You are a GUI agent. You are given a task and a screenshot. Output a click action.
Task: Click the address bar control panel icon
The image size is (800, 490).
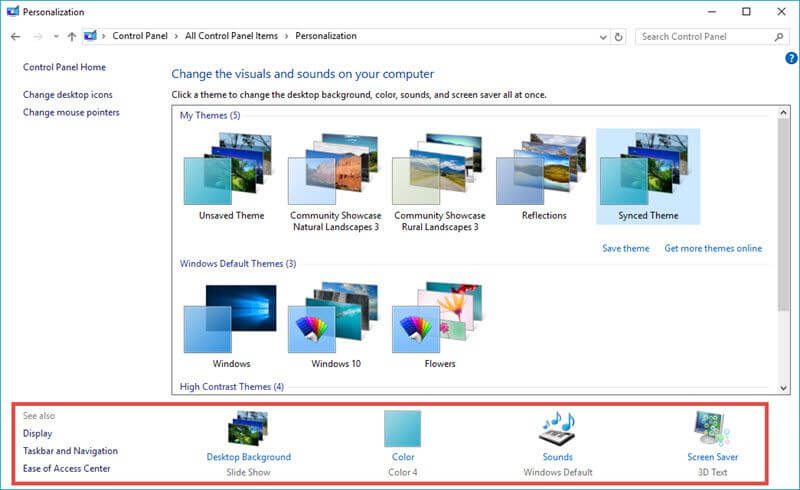point(90,36)
